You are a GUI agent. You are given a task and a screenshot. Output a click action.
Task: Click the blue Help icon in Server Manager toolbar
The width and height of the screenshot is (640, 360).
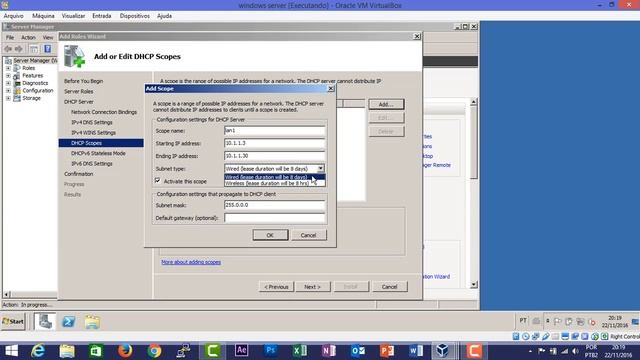pyautogui.click(x=48, y=49)
